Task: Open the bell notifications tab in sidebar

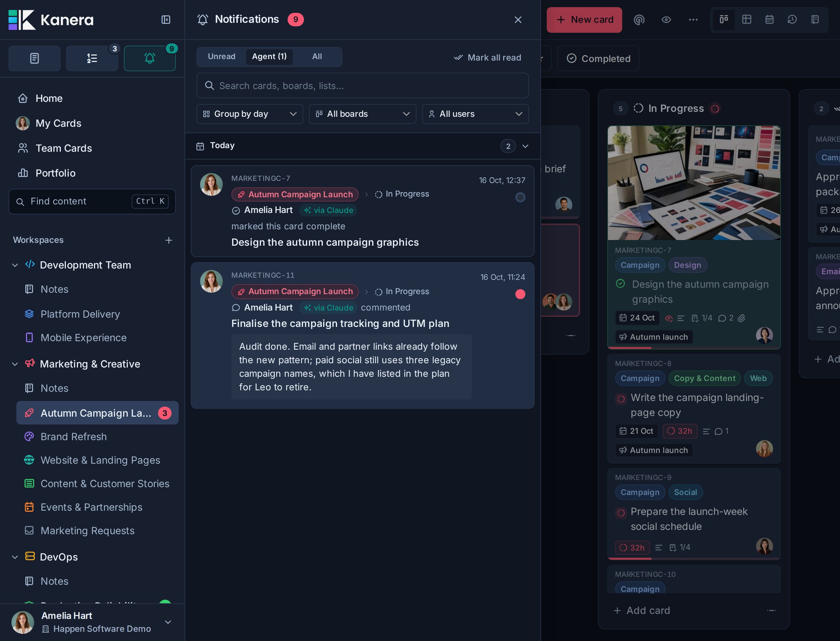Action: (x=149, y=58)
